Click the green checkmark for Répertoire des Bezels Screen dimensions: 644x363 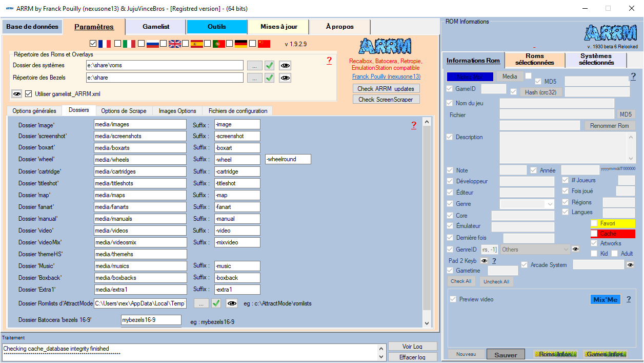[269, 78]
